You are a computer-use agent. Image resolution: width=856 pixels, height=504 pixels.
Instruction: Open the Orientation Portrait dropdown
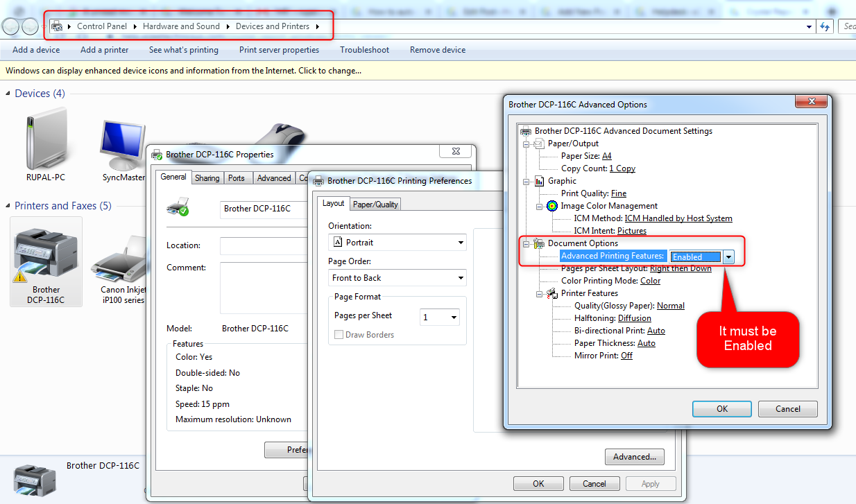(397, 243)
